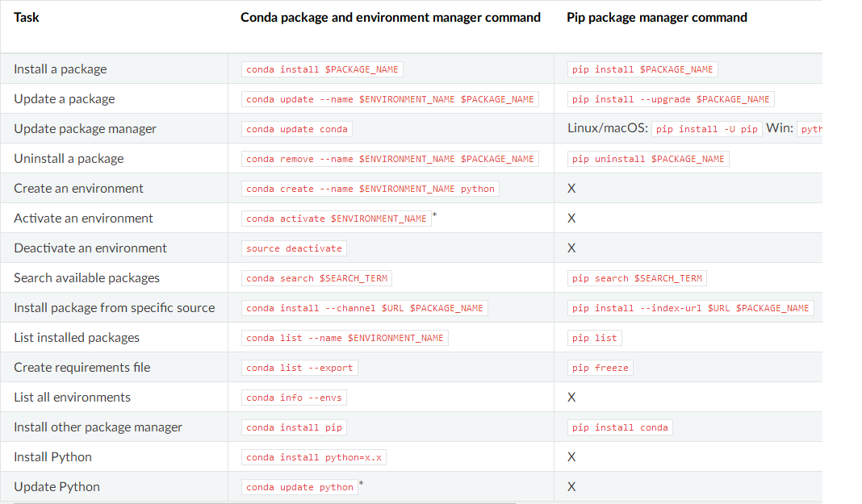Click the Pip package manager command column header
Viewport: 862px width, 504px height.
click(657, 17)
